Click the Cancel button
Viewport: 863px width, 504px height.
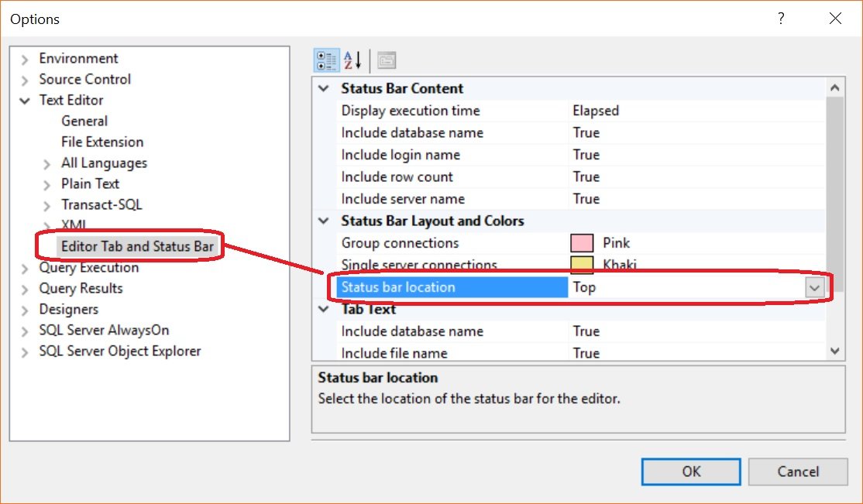coord(798,471)
